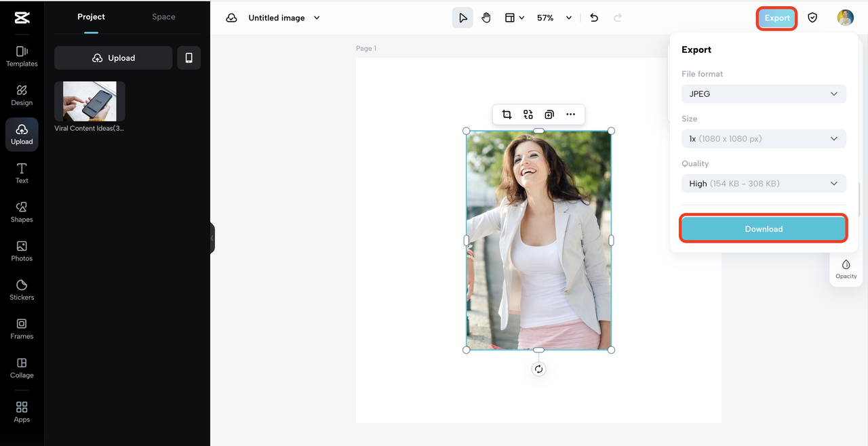Click the upload from phone icon
Image resolution: width=868 pixels, height=446 pixels.
(x=189, y=58)
